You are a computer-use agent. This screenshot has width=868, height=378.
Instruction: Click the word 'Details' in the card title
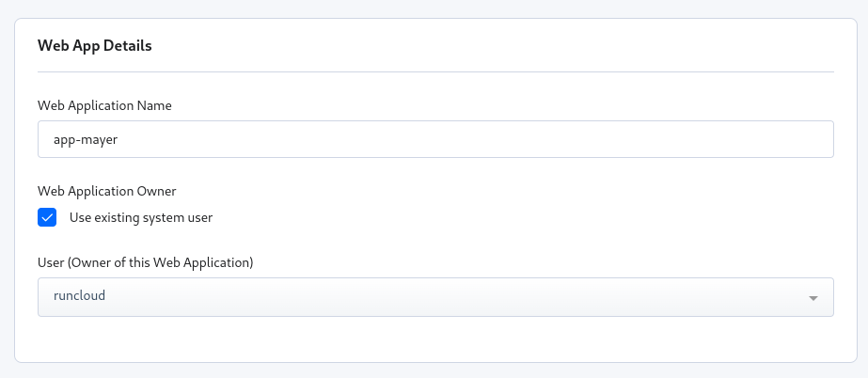point(128,45)
